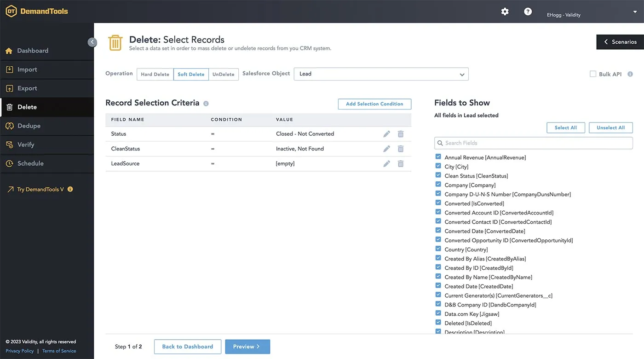Click the Unselect All button
The width and height of the screenshot is (644, 359).
click(610, 127)
